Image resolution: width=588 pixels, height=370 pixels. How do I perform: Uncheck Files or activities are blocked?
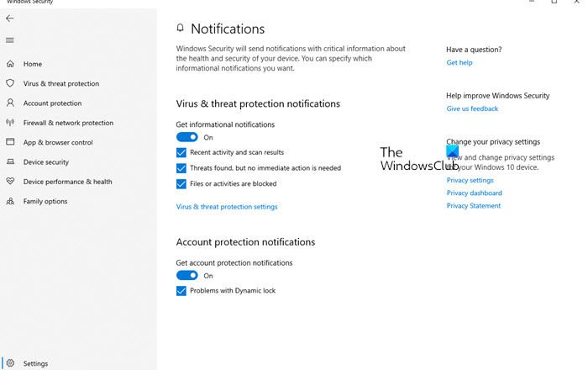click(181, 183)
